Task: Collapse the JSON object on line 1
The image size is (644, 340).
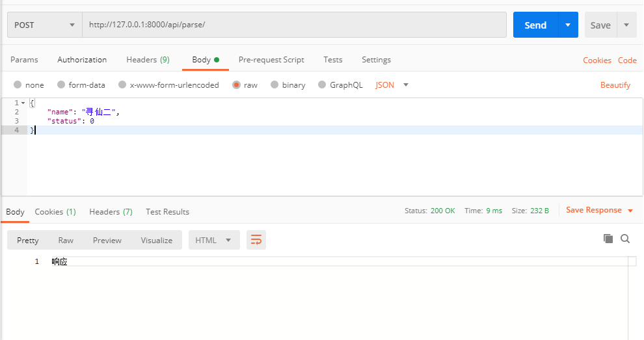Action: point(23,103)
